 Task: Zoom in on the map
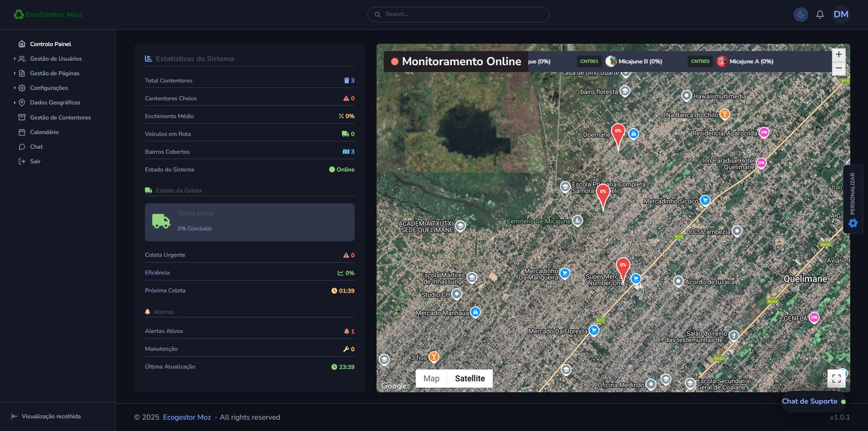pos(839,54)
